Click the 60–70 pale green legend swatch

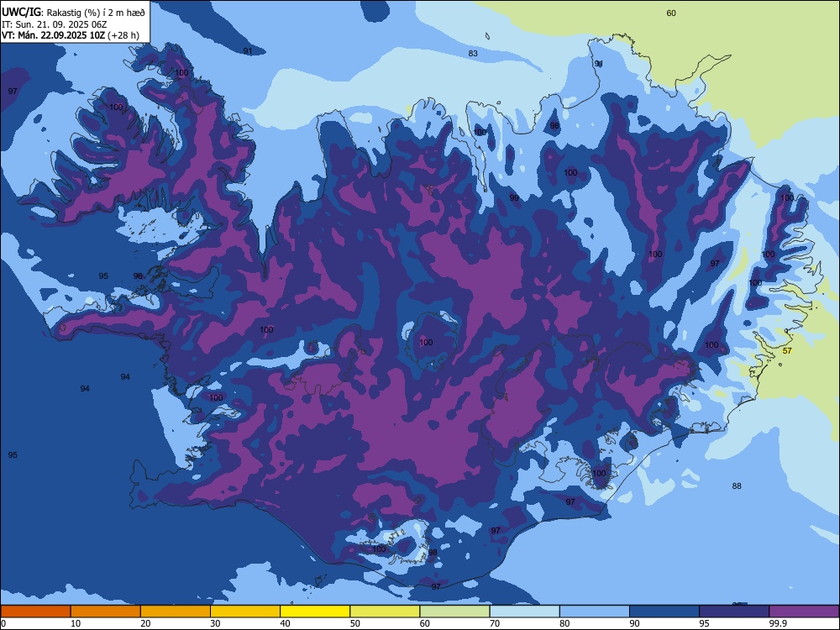point(454,612)
